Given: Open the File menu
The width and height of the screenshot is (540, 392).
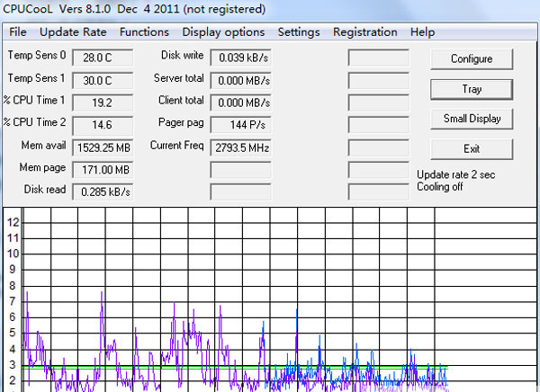Looking at the screenshot, I should click(x=17, y=31).
